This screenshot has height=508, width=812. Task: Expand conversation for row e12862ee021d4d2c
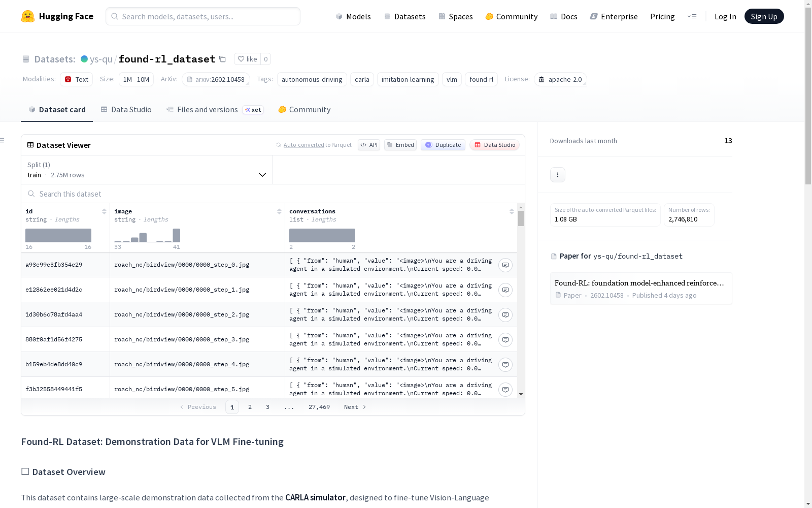(505, 290)
